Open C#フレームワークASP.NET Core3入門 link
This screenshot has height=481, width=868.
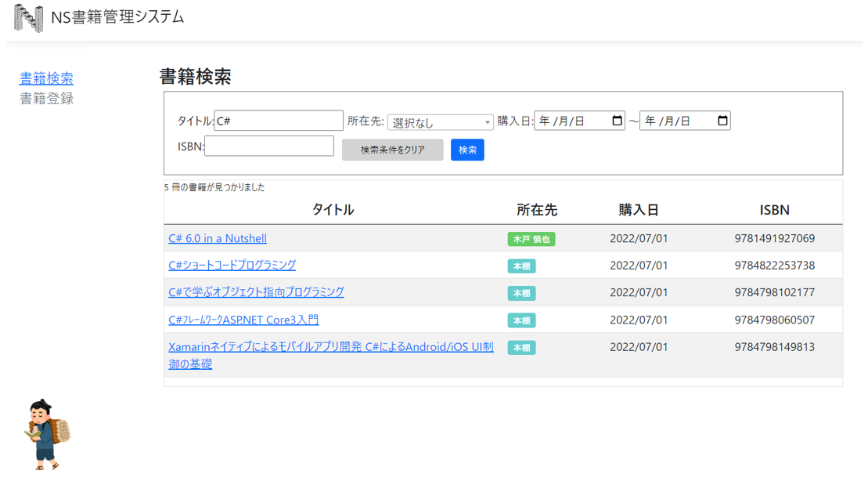(x=243, y=320)
